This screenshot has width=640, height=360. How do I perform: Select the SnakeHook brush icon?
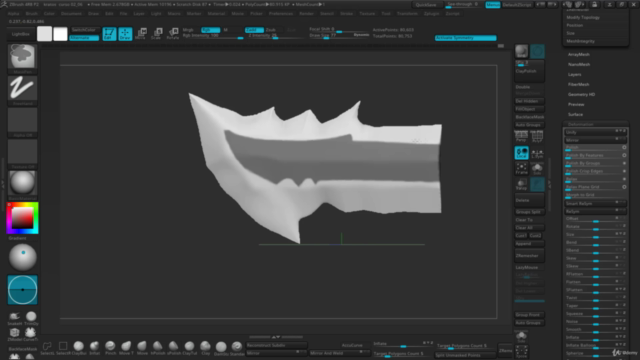(x=15, y=318)
